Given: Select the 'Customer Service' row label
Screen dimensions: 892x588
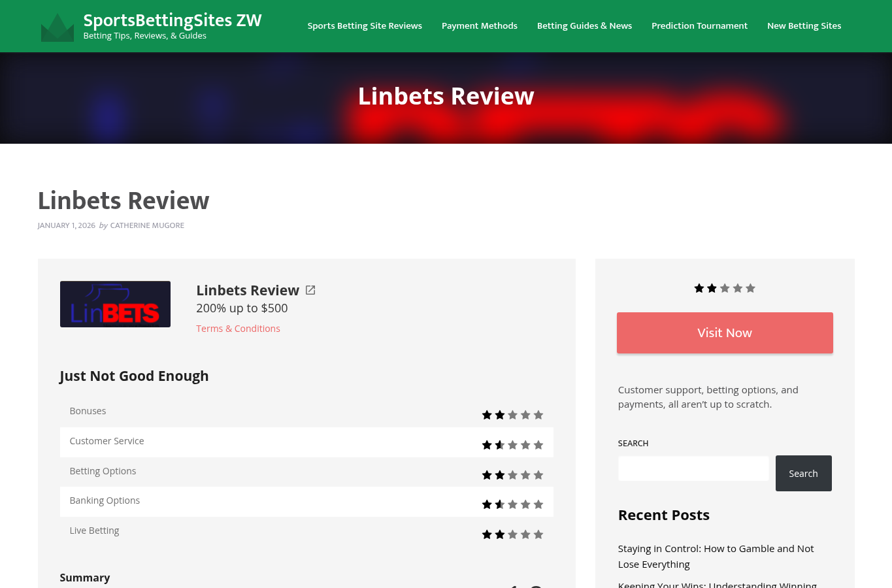Looking at the screenshot, I should click(107, 441).
